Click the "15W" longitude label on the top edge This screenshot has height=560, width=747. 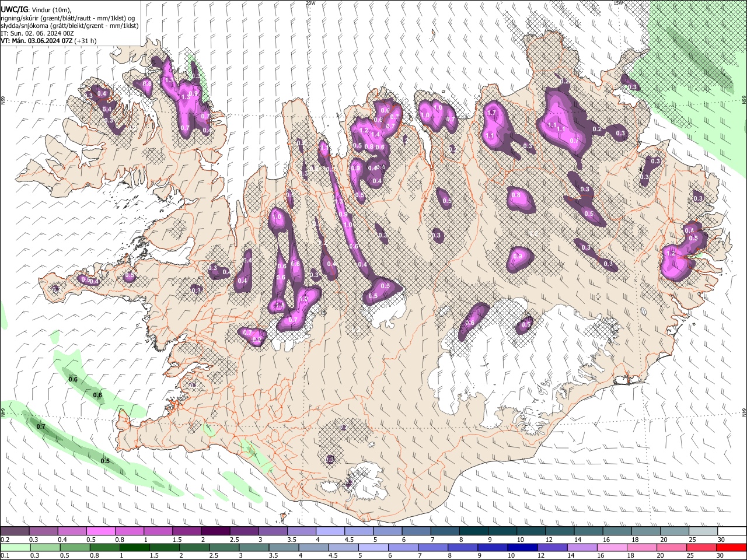click(618, 3)
